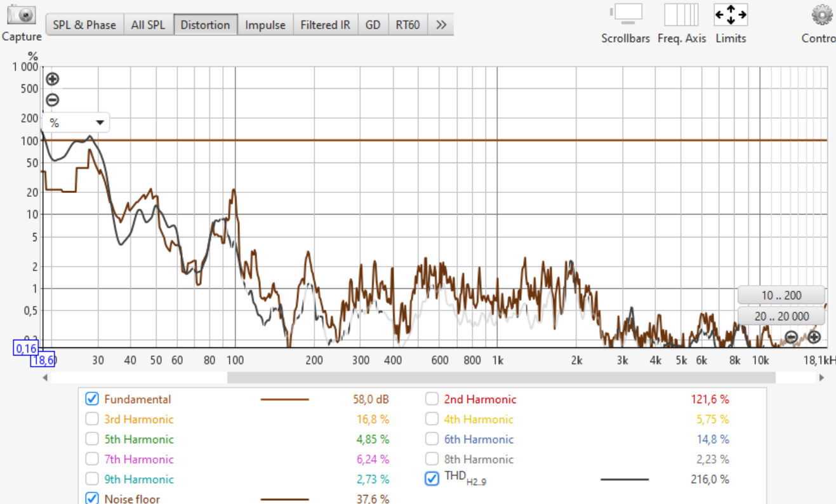The width and height of the screenshot is (836, 504).
Task: Click the 8th Harmonic value 2,23 %
Action: point(712,459)
